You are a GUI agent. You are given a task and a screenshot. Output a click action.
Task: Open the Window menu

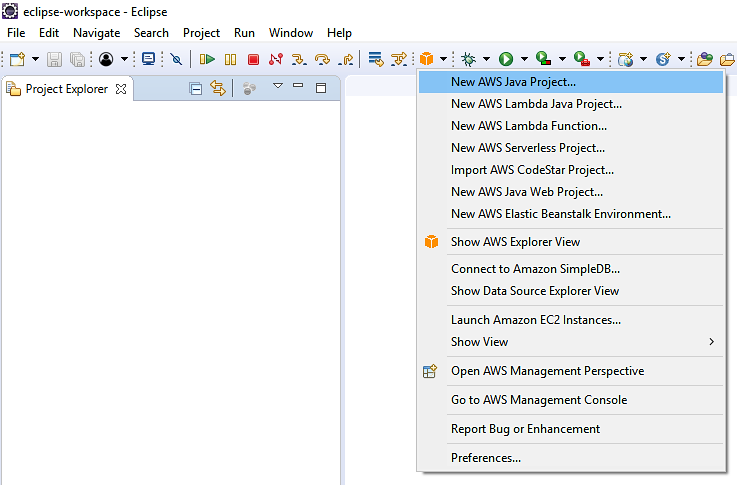290,33
